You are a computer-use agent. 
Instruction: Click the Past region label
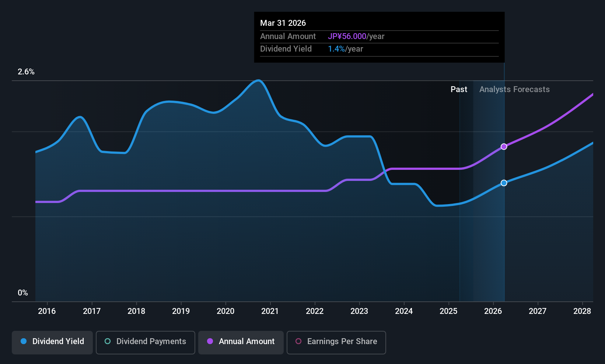click(459, 90)
